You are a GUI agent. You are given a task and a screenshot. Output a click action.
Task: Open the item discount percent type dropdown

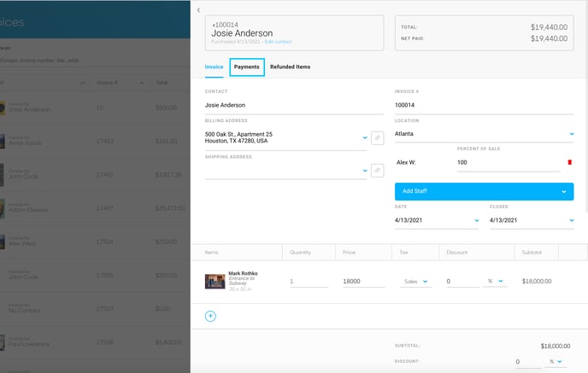click(x=496, y=282)
